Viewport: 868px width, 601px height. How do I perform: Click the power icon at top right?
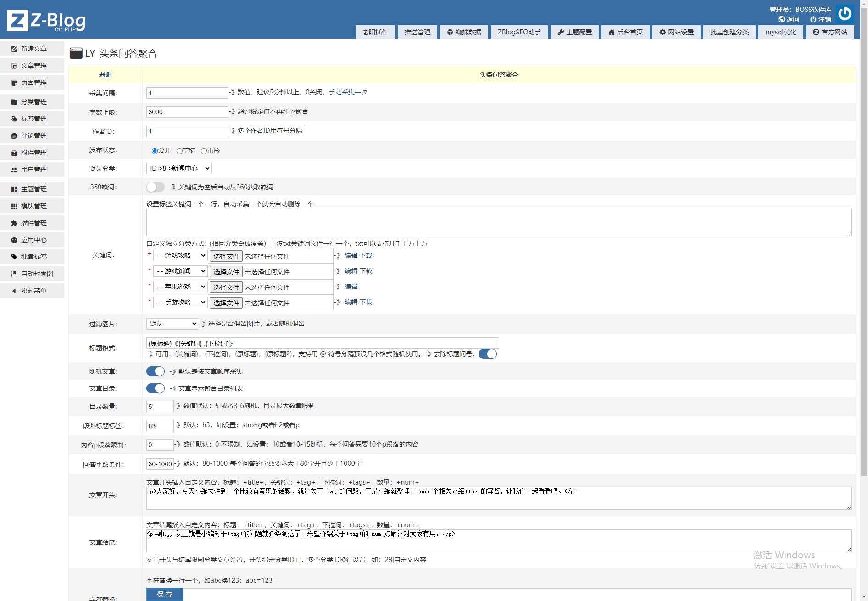(x=845, y=14)
